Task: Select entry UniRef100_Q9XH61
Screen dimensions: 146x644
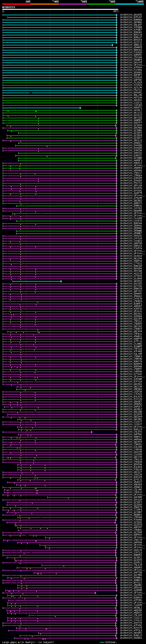Action: (131, 72)
